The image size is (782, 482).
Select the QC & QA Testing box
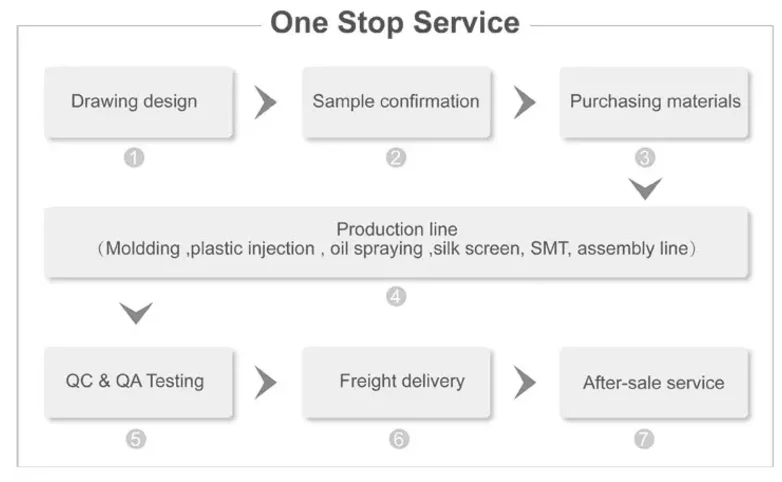click(x=138, y=382)
